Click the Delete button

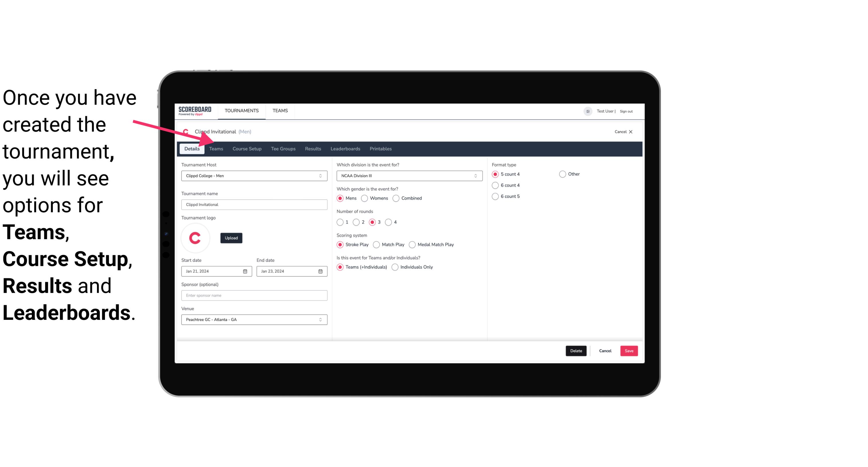point(575,350)
